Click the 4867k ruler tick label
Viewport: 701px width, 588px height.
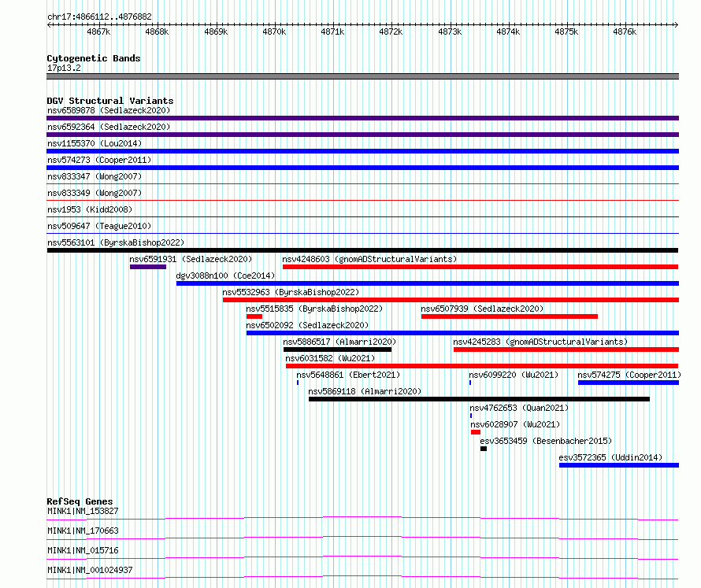point(98,31)
